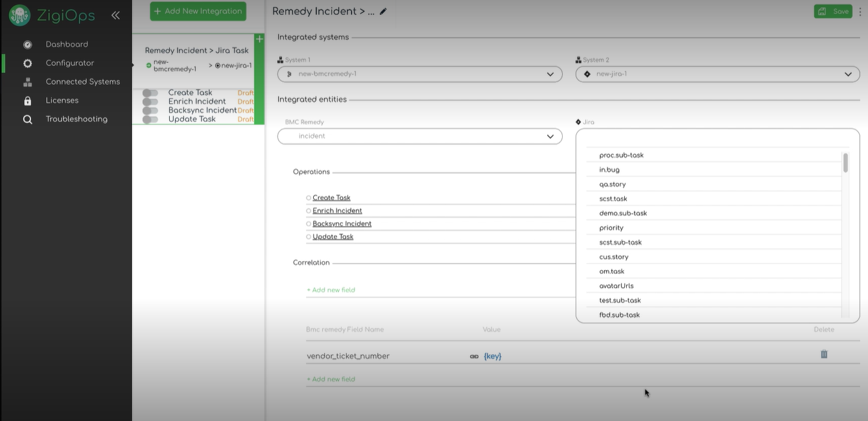Click the Connected Systems sidebar icon

coord(27,81)
